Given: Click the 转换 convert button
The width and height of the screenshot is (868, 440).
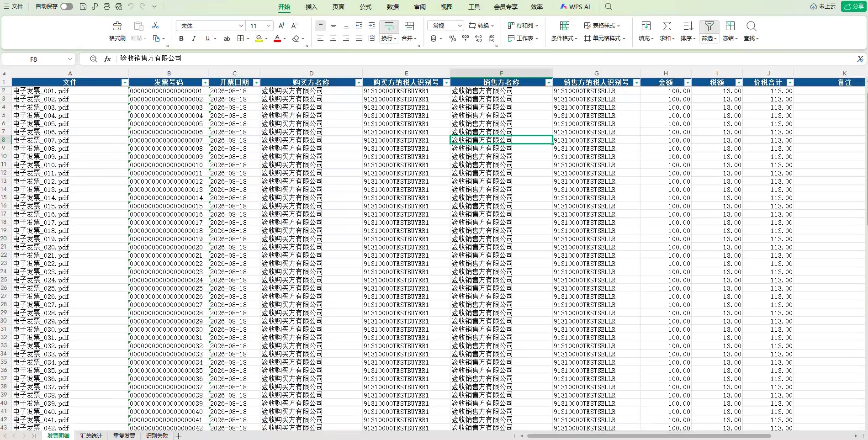Looking at the screenshot, I should (482, 26).
